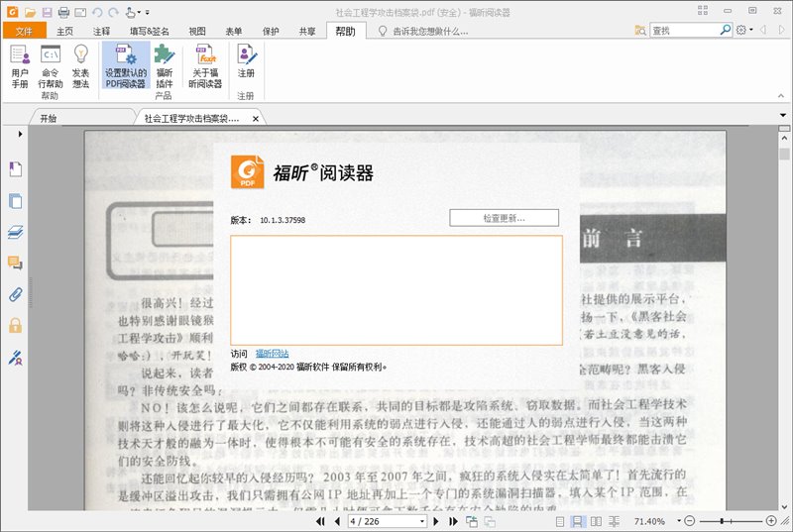Open the Attachments paperclip panel
The image size is (793, 532).
tap(15, 294)
